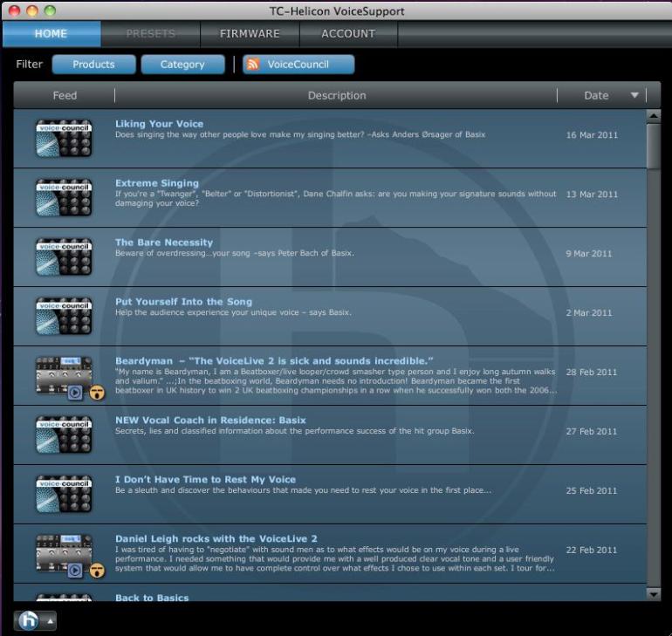Screen dimensions: 672x636
Task: Click the Date column header label
Action: point(596,95)
